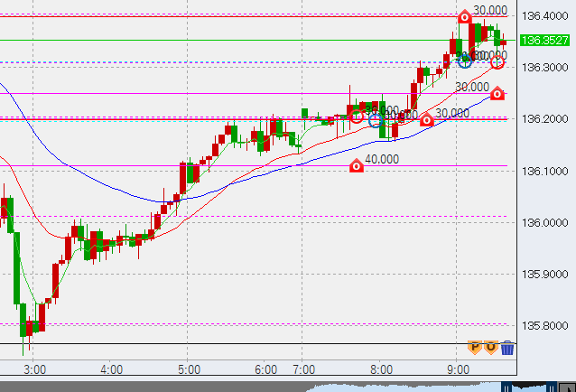
Task: Click the 135.9000 price axis label
Action: (544, 275)
